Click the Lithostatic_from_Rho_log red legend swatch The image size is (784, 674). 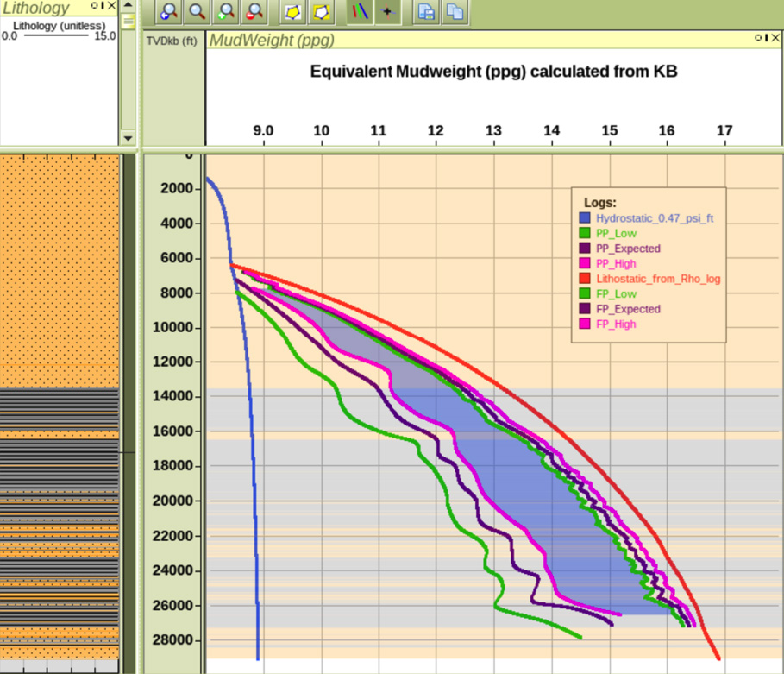pos(585,278)
